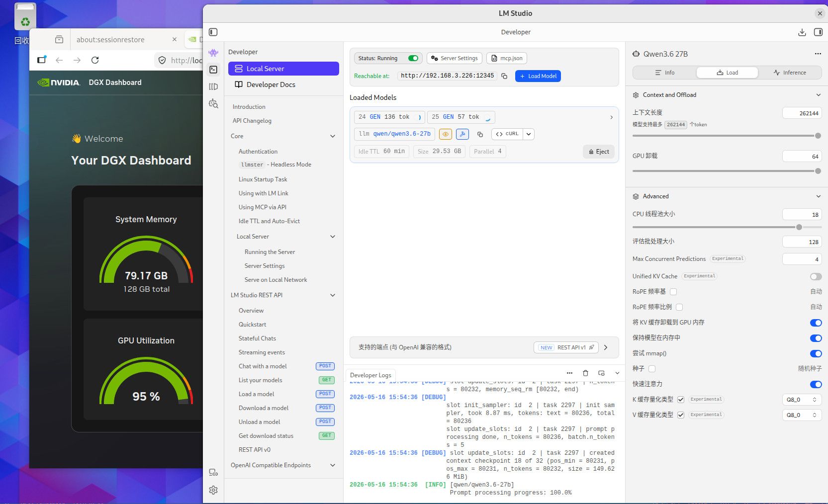The height and width of the screenshot is (504, 828).
Task: Reload the Firefox page
Action: click(x=95, y=60)
